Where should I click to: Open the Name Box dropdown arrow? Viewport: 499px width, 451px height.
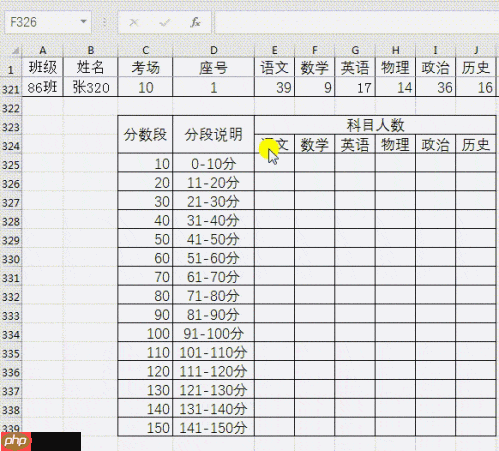(83, 22)
